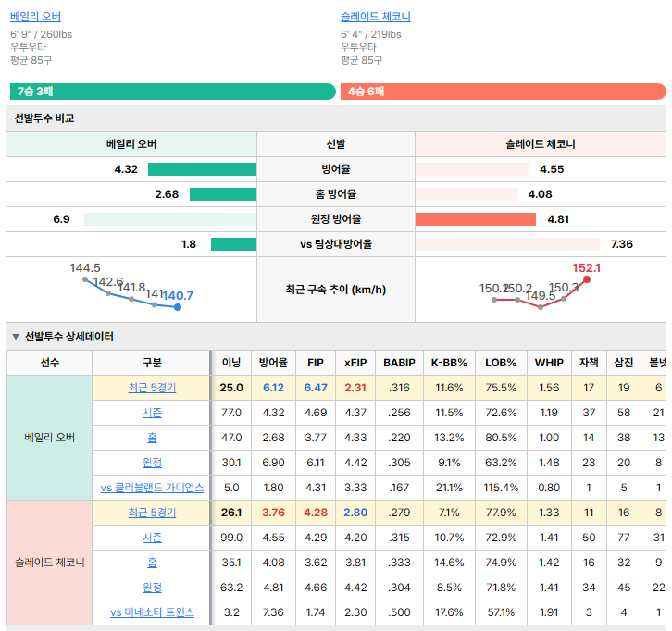672x631 pixels.
Task: Click 슬레이드 체코니's 원정 link
Action: pyautogui.click(x=152, y=587)
